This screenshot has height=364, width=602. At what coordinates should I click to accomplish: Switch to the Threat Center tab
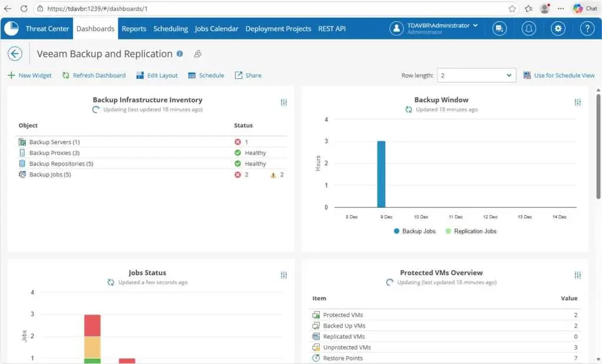(x=47, y=29)
